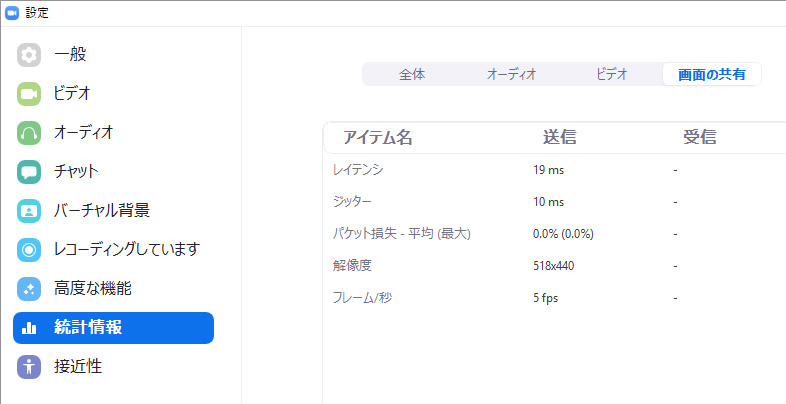Open 高度な機能 via its sparkle icon
The image size is (786, 404).
29,289
